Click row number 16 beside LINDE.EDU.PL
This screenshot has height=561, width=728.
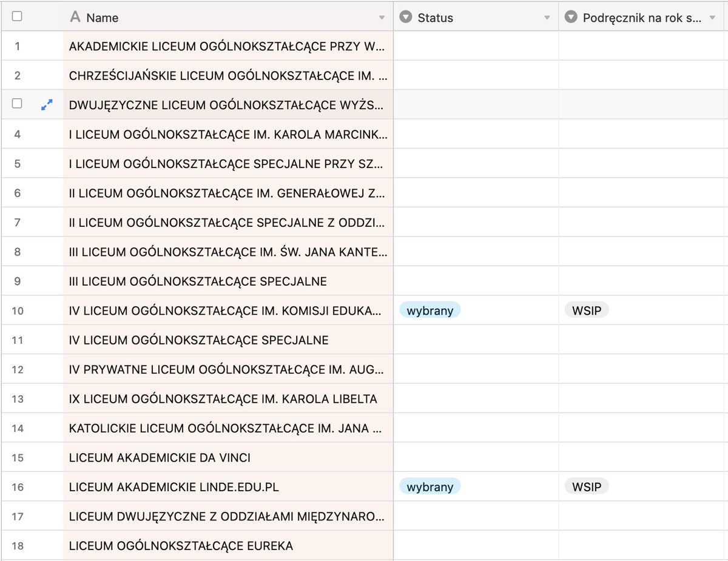tap(18, 487)
